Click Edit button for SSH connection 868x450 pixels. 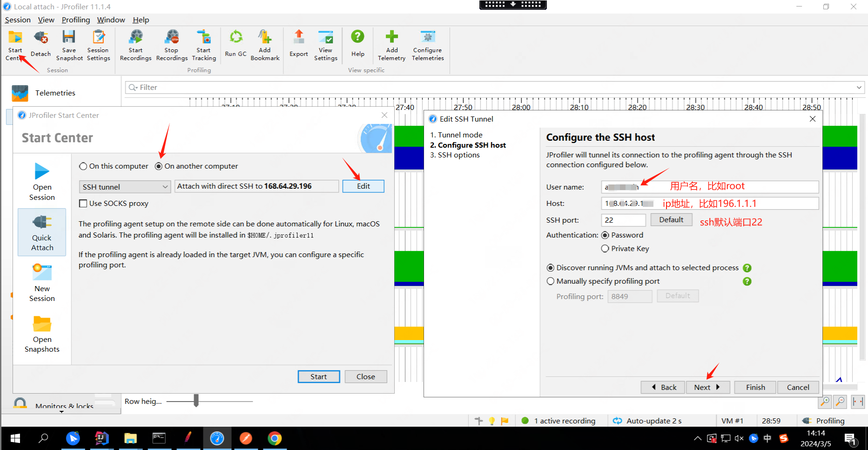[363, 186]
